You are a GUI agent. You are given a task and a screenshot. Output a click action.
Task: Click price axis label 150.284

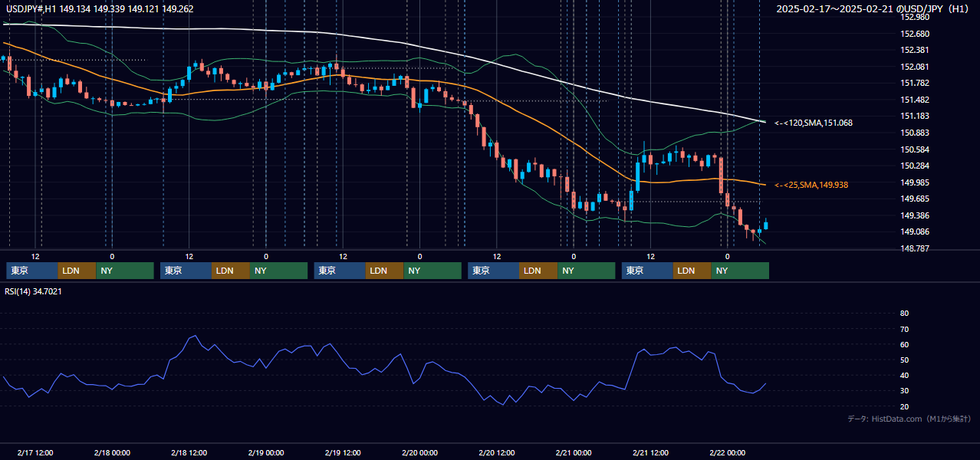point(915,166)
